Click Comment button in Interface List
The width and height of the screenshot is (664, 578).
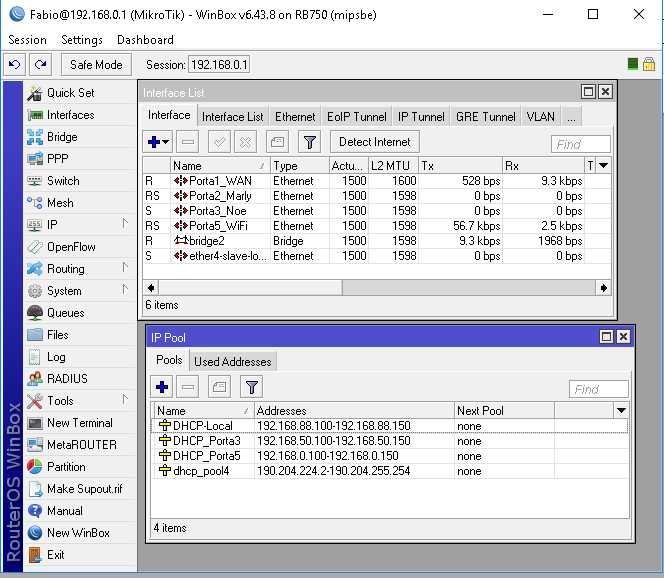277,142
